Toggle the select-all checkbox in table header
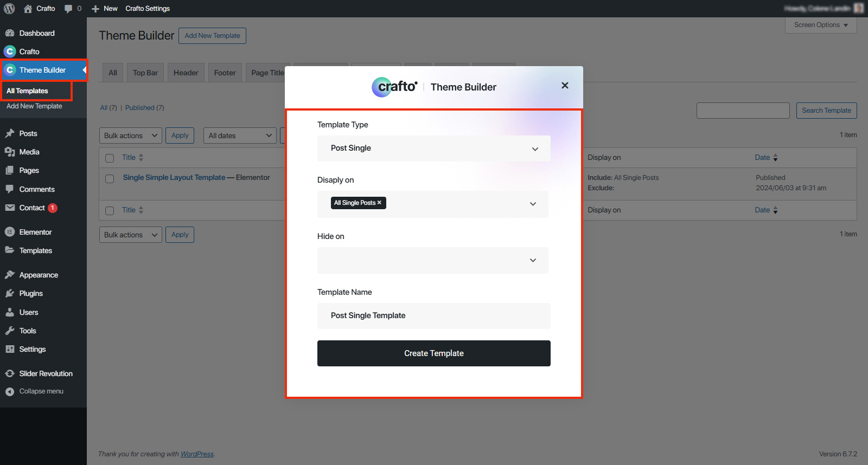The height and width of the screenshot is (465, 868). click(110, 158)
